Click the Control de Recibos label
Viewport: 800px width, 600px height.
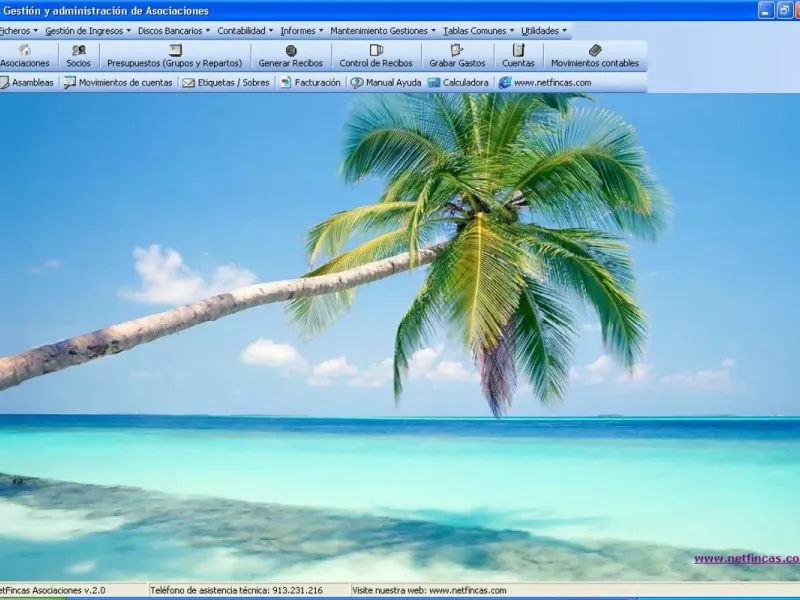click(x=376, y=63)
